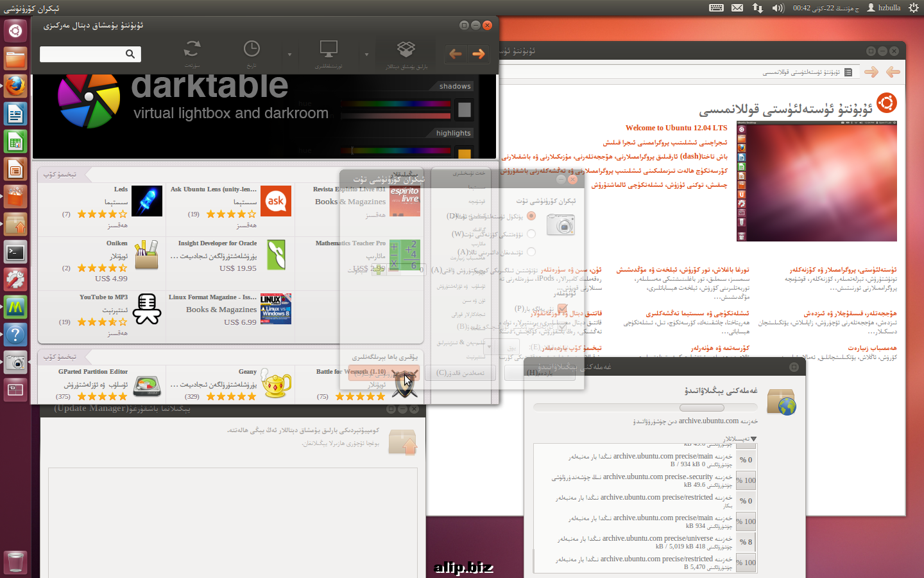
Task: Click the desktop screenshot thumbnail in Ubuntu guide
Action: pyautogui.click(x=817, y=181)
